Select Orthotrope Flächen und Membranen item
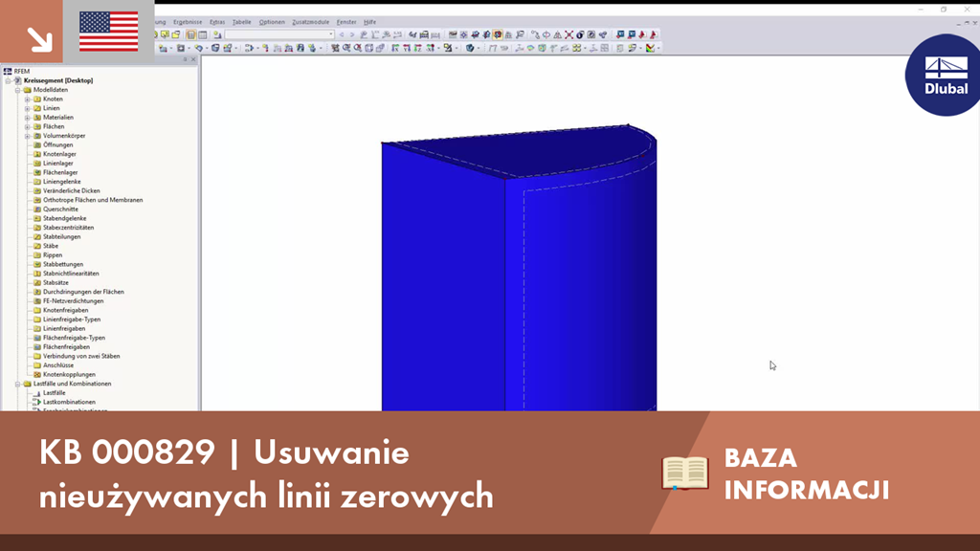The height and width of the screenshot is (551, 980). tap(93, 200)
